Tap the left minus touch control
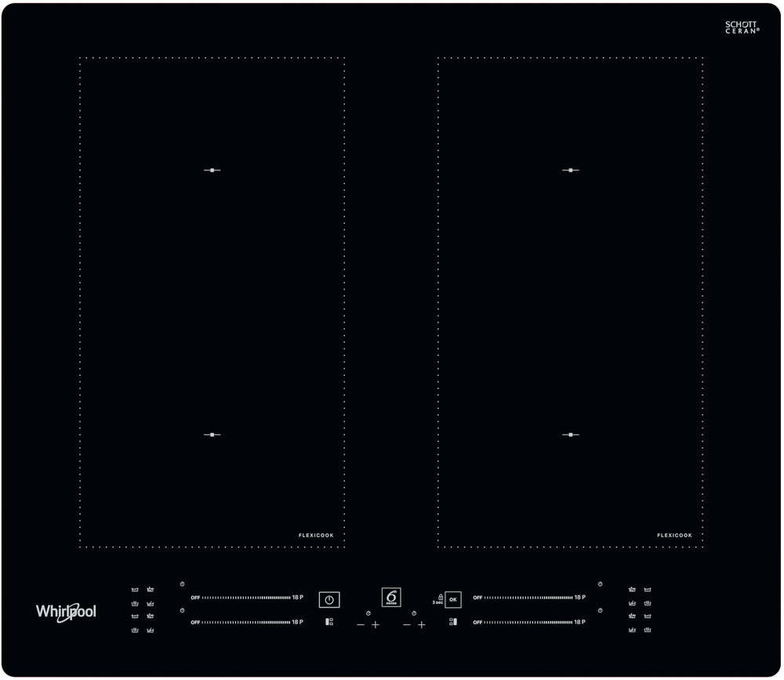The width and height of the screenshot is (784, 680). [x=361, y=624]
